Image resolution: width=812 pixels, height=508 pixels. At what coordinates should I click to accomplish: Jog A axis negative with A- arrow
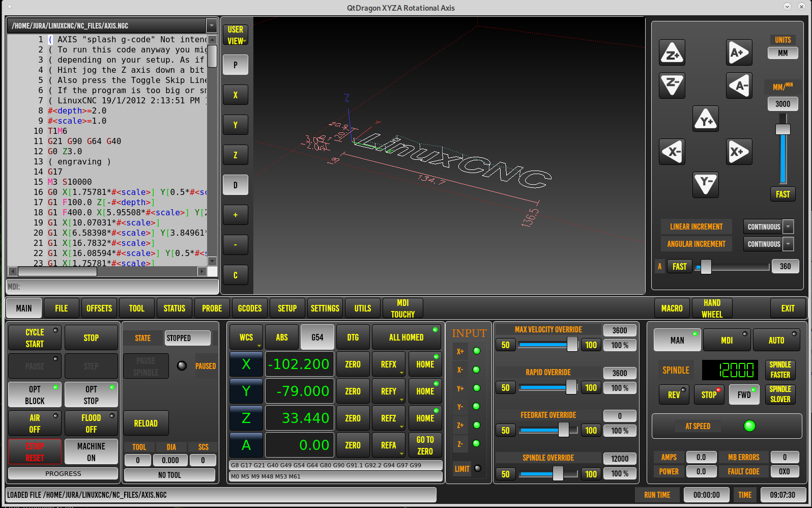[x=739, y=85]
